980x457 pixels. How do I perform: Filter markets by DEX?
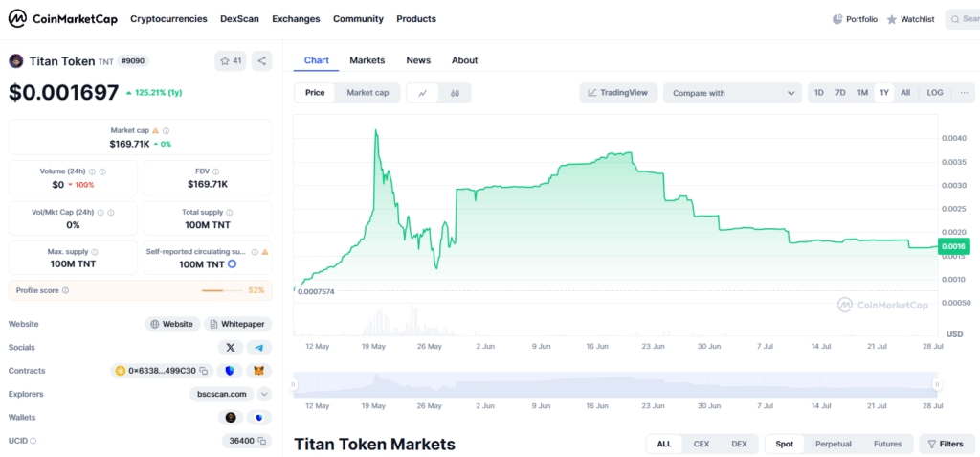[739, 444]
